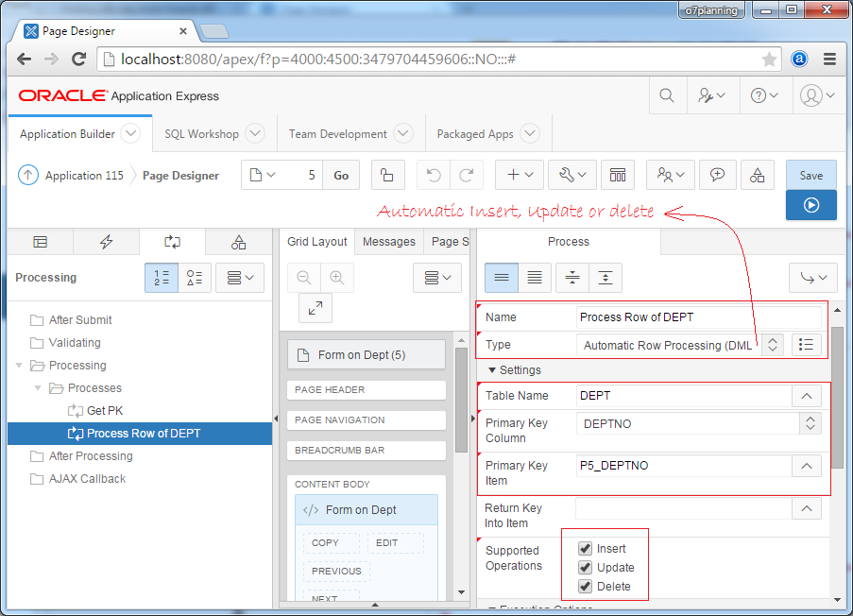Open the SQL Workshop dropdown arrow
This screenshot has width=853, height=616.
tap(255, 133)
